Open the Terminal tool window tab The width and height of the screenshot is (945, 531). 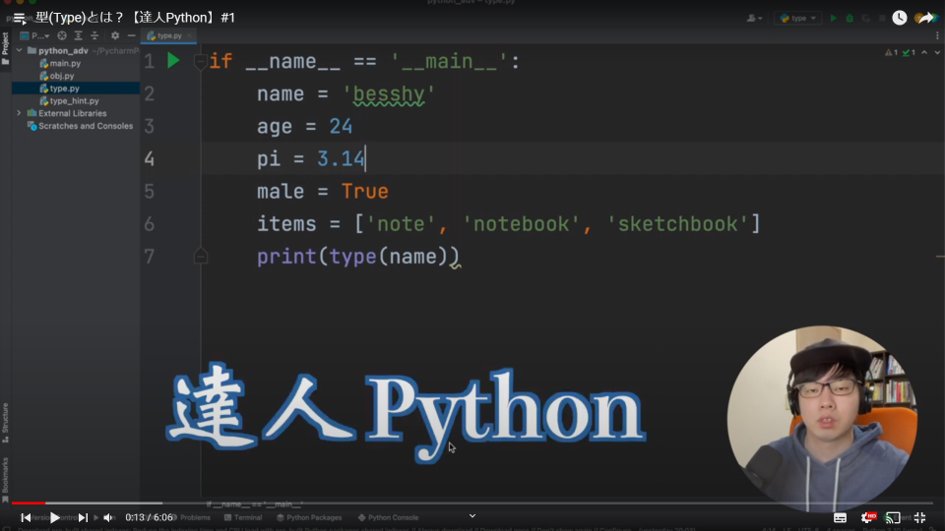tap(243, 518)
